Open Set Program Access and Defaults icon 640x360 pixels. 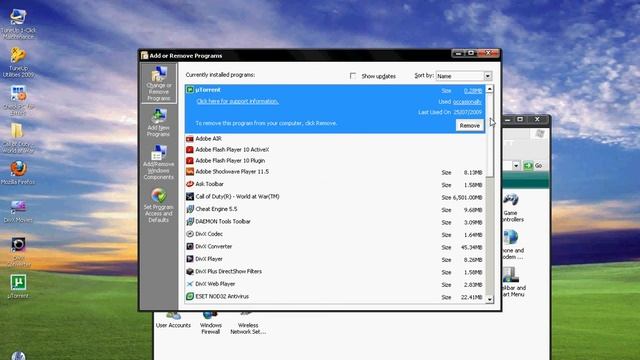tap(159, 205)
